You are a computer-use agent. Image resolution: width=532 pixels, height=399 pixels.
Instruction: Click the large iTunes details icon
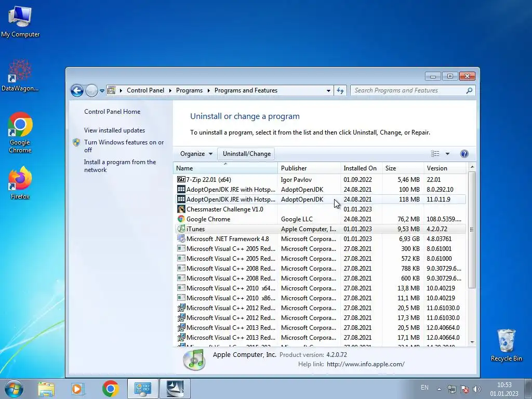pyautogui.click(x=194, y=360)
